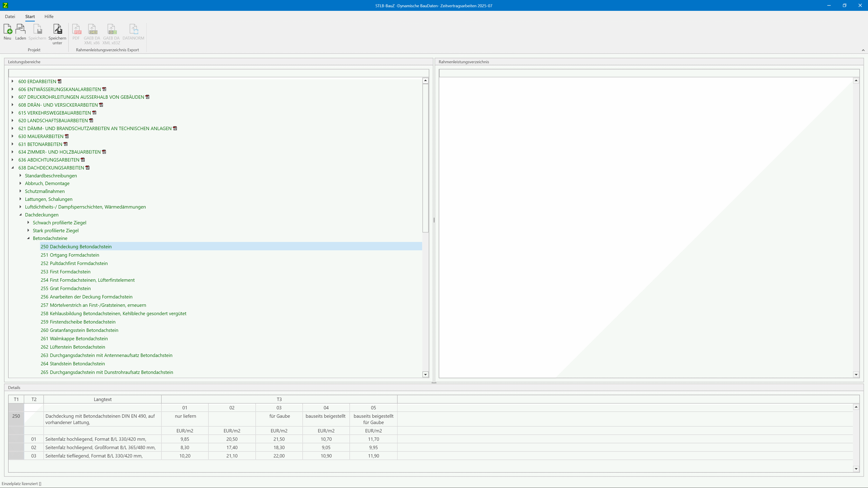Select 253 First Formdachstein item
868x488 pixels.
(65, 272)
